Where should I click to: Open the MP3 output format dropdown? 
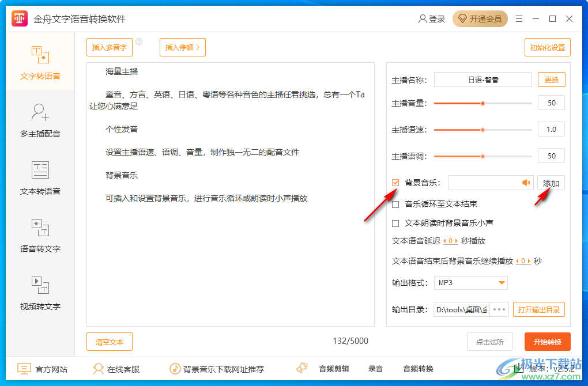(x=470, y=282)
